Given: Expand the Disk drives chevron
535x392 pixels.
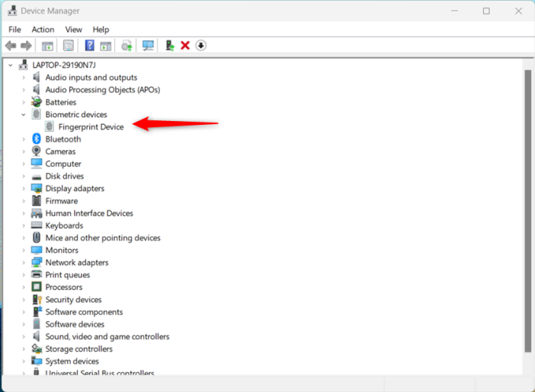Looking at the screenshot, I should click(x=24, y=177).
